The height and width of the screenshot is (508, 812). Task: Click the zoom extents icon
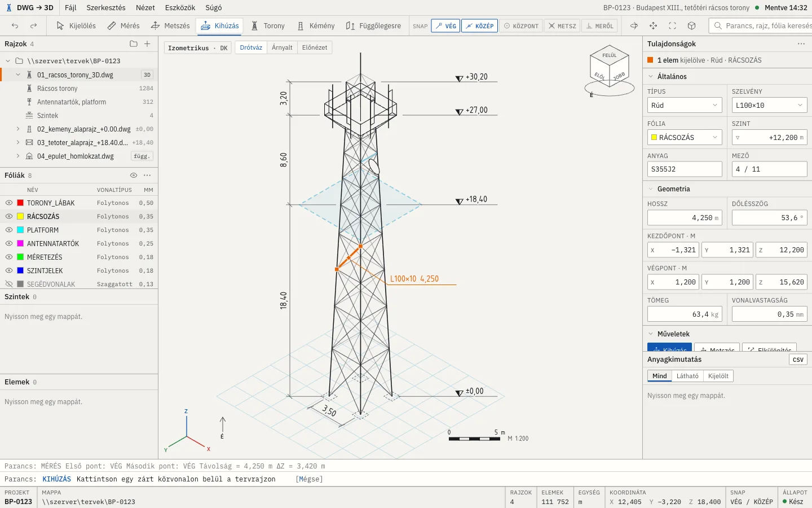click(x=673, y=26)
